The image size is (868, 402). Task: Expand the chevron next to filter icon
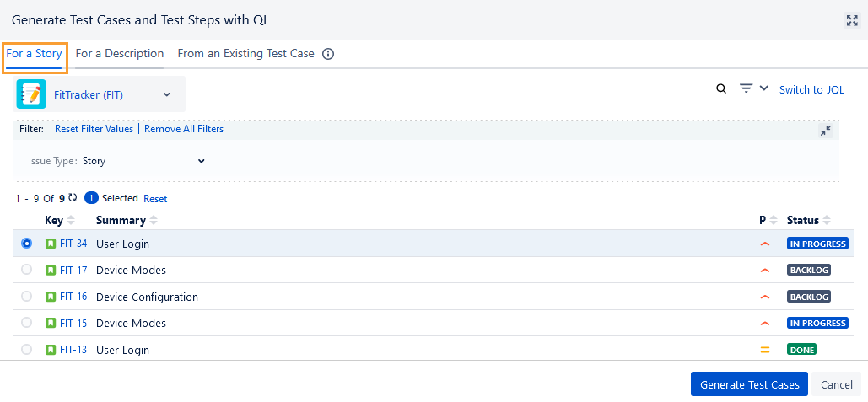pyautogui.click(x=764, y=88)
